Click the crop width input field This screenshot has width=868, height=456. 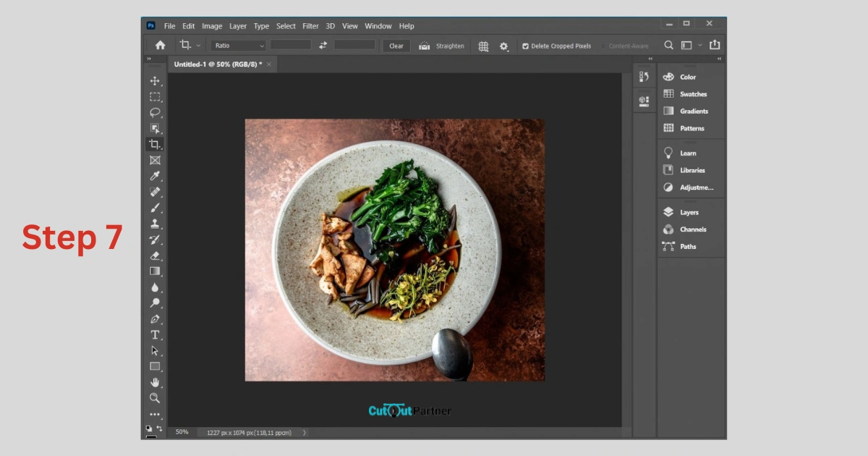[x=291, y=45]
